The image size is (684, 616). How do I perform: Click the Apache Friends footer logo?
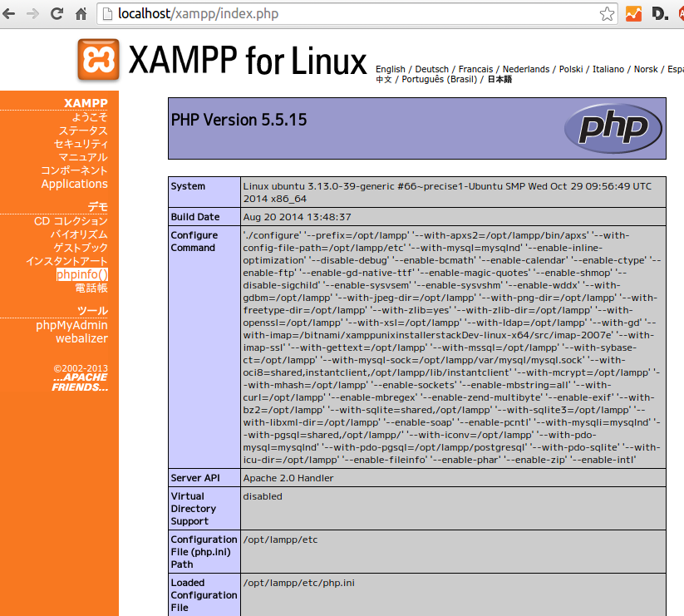coord(81,382)
